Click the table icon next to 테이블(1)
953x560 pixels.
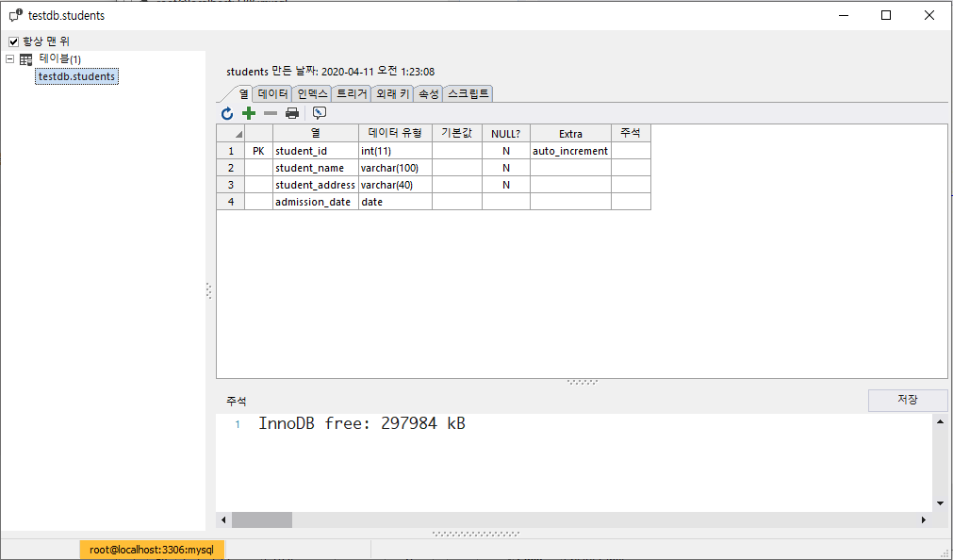point(26,59)
